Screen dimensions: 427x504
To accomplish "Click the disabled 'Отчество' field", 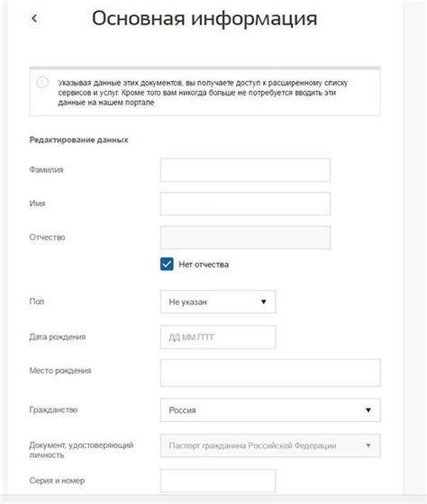I will pyautogui.click(x=245, y=238).
